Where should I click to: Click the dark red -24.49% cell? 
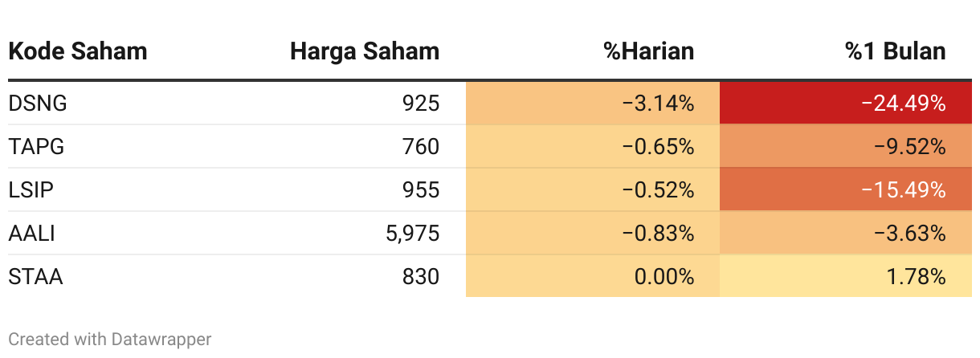pyautogui.click(x=846, y=103)
